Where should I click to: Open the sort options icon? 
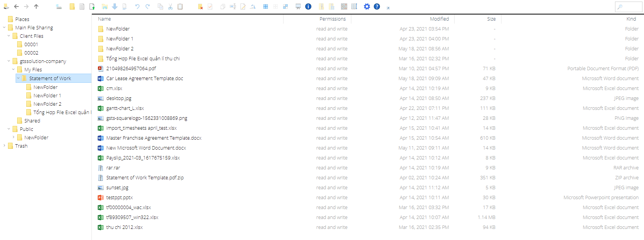[x=354, y=6]
